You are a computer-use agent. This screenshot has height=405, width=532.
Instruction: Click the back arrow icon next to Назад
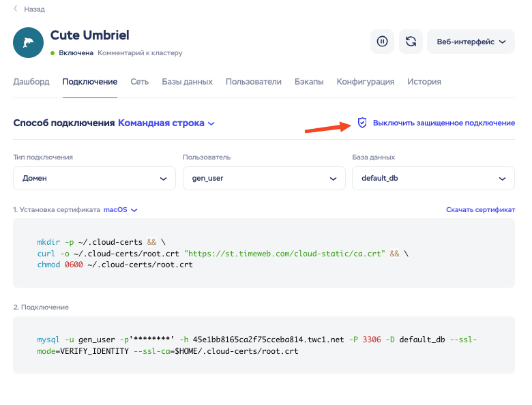(x=16, y=9)
